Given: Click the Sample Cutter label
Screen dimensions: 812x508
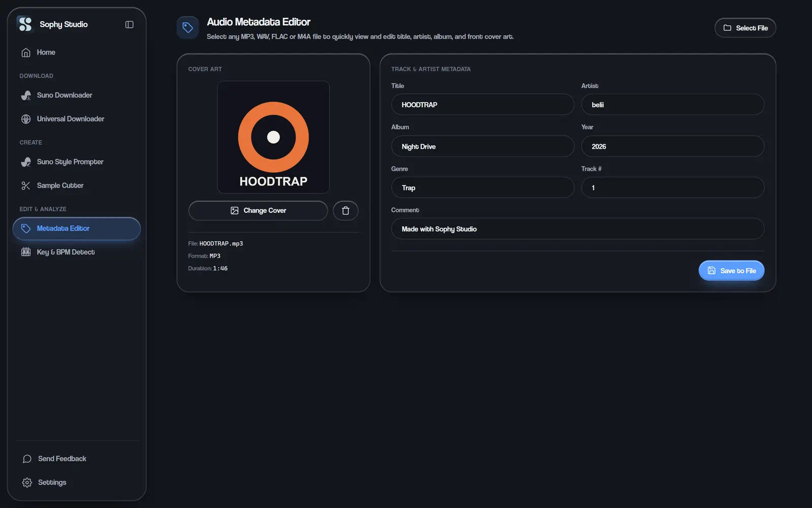Looking at the screenshot, I should [60, 185].
